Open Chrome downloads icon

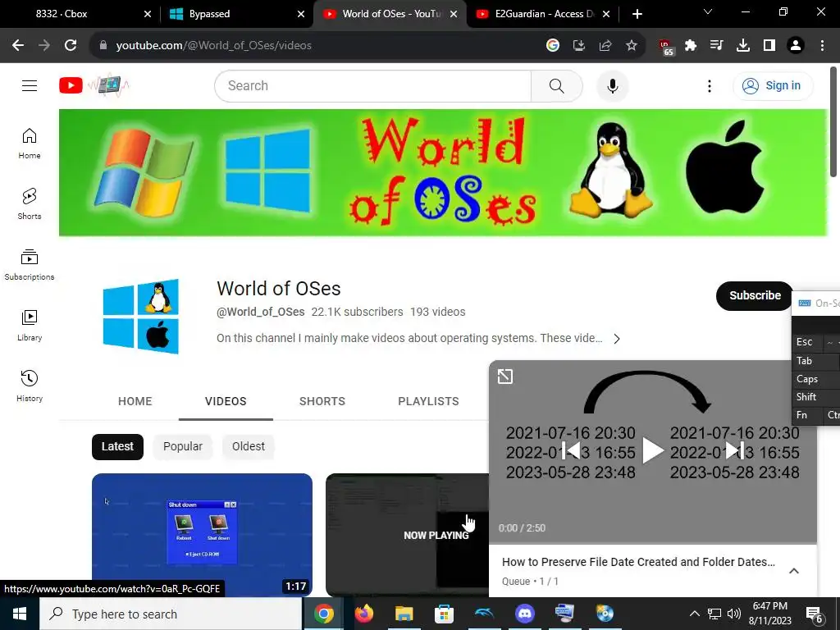pyautogui.click(x=743, y=46)
